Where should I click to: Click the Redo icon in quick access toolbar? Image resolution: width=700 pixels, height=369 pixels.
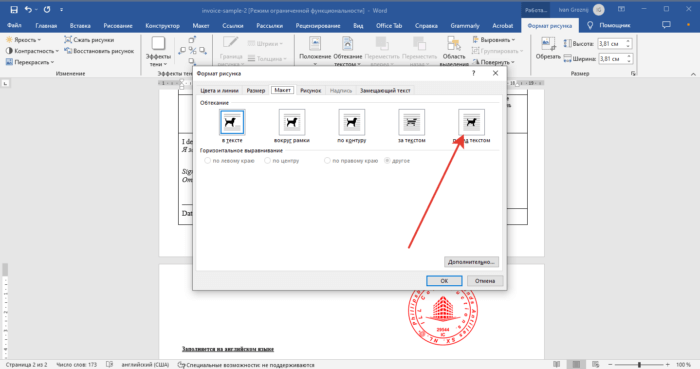[x=47, y=9]
